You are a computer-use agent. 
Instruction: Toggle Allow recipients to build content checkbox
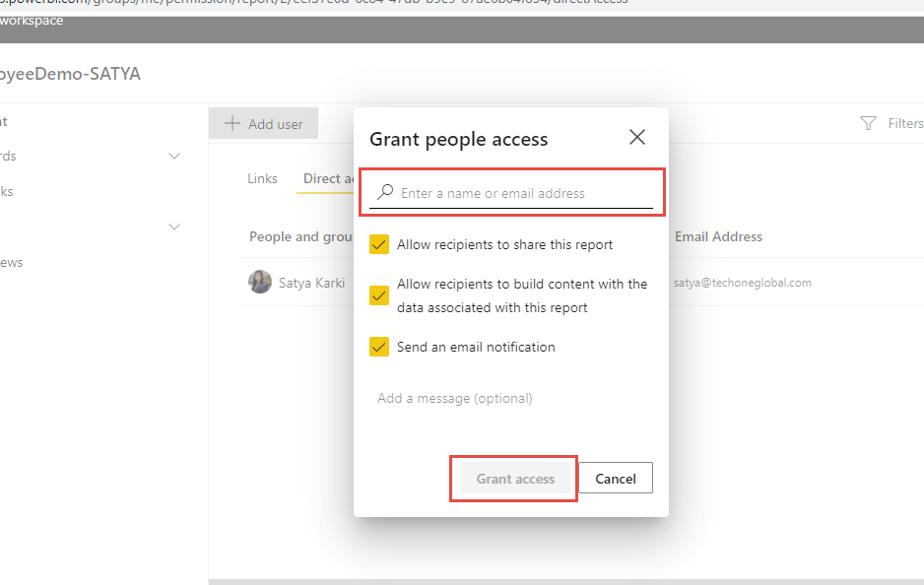[379, 295]
